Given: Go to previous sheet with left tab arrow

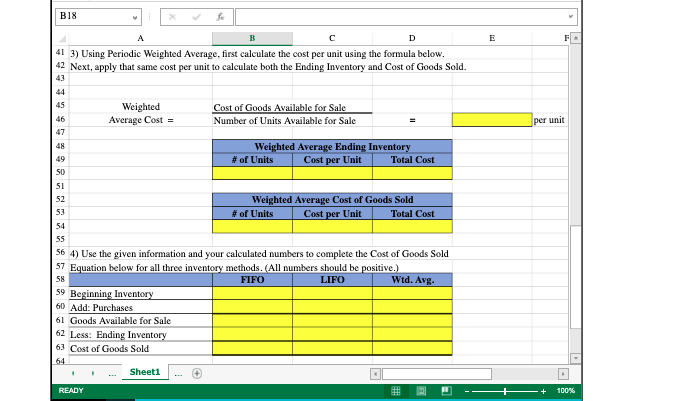Looking at the screenshot, I should tap(73, 373).
